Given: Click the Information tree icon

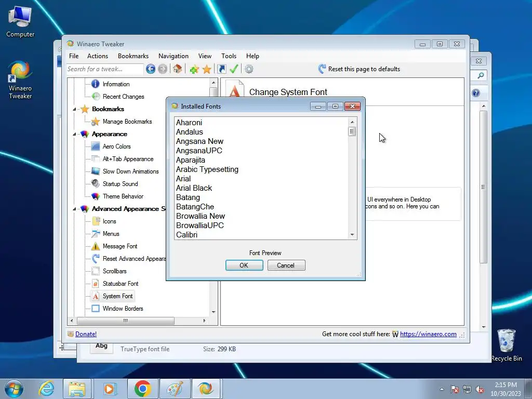Looking at the screenshot, I should tap(96, 84).
